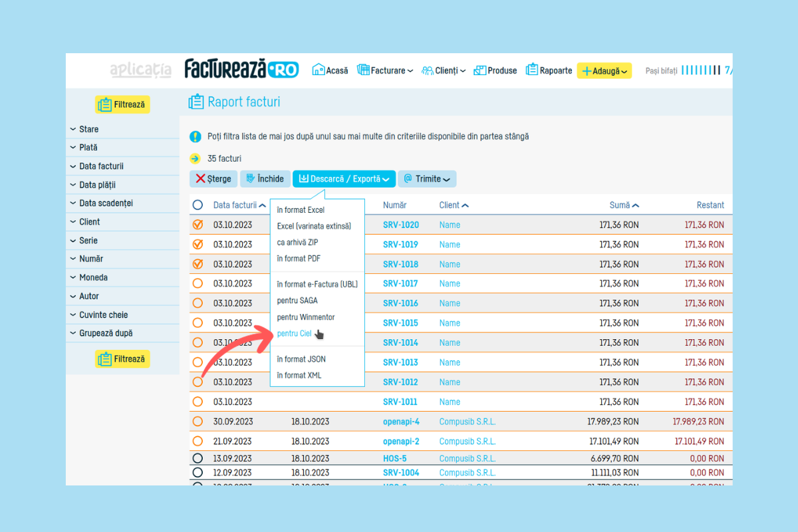798x532 pixels.
Task: Click the Închide invoice icon
Action: tap(250, 179)
